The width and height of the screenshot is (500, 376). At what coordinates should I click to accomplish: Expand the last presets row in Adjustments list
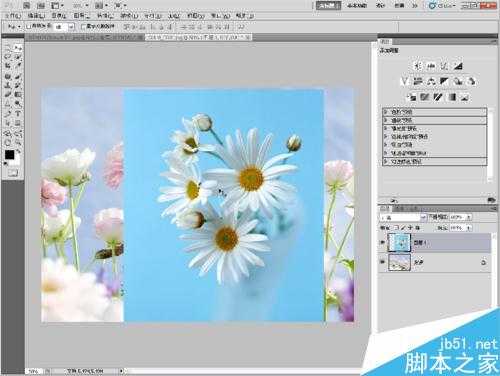[386, 161]
